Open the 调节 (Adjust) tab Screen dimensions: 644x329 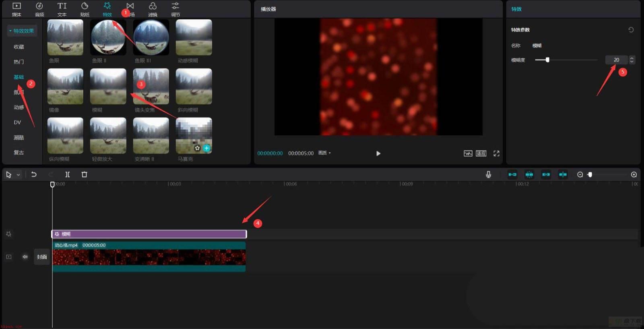point(175,9)
